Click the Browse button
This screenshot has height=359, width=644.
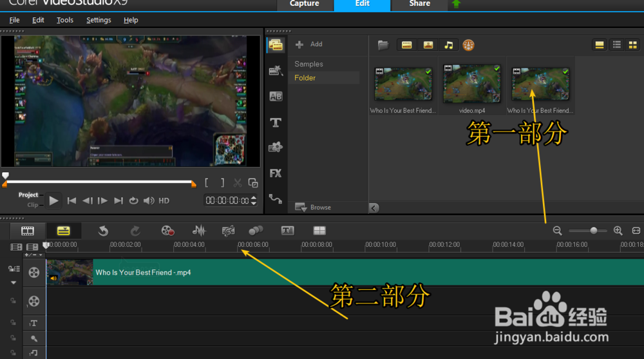pos(313,208)
